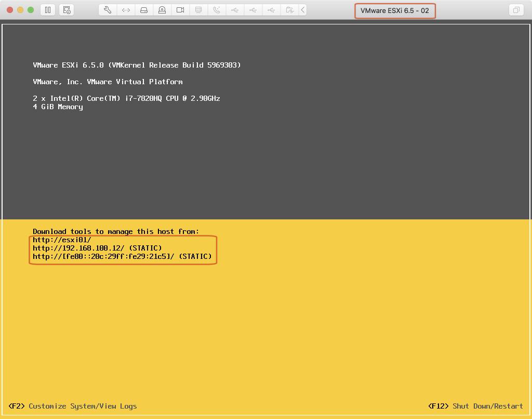Select F12 Shut Down/Restart option
This screenshot has width=532, height=419.
(475, 406)
